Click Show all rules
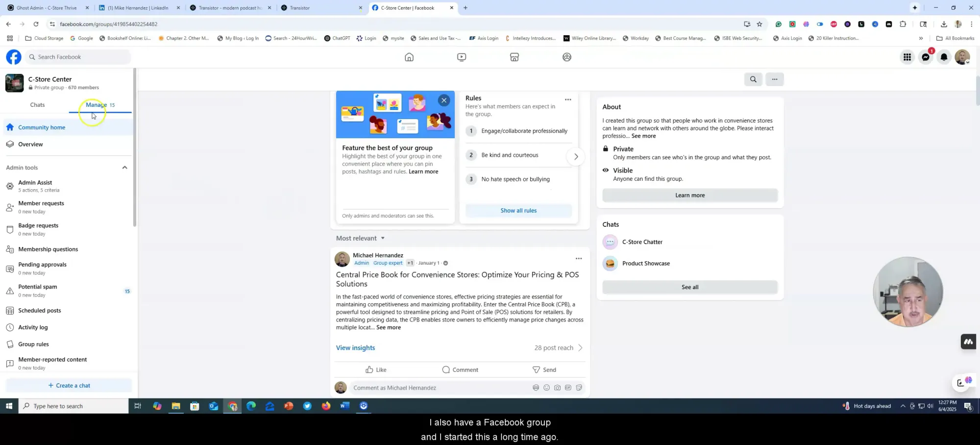The height and width of the screenshot is (445, 980). click(x=518, y=211)
